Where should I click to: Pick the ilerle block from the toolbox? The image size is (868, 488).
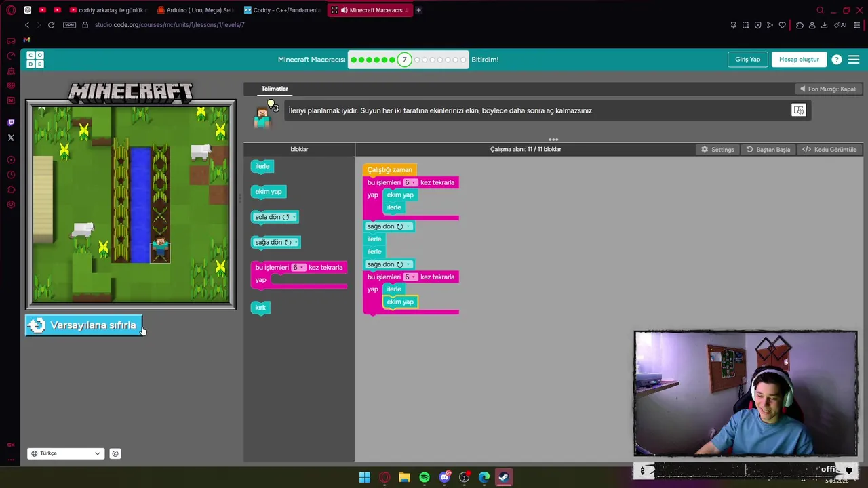click(262, 166)
